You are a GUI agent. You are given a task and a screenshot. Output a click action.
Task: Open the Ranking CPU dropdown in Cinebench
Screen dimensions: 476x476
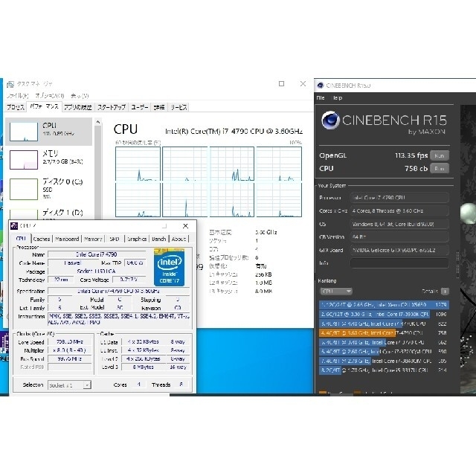[x=336, y=292]
